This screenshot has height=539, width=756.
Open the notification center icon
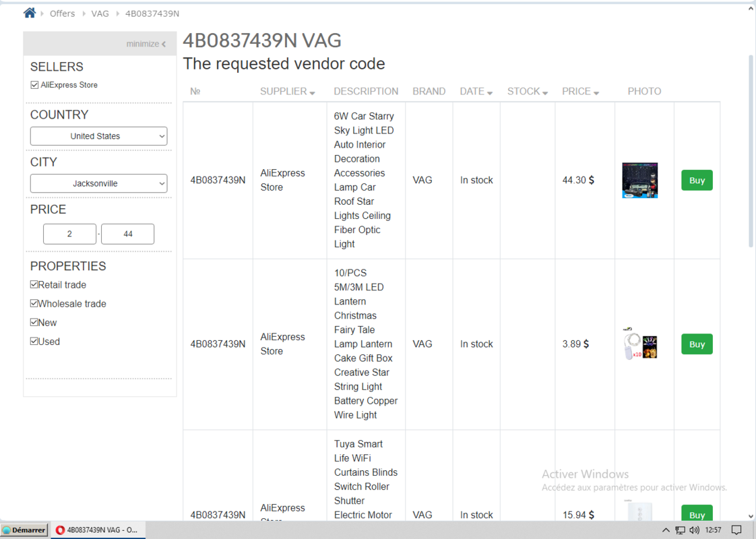pos(736,530)
